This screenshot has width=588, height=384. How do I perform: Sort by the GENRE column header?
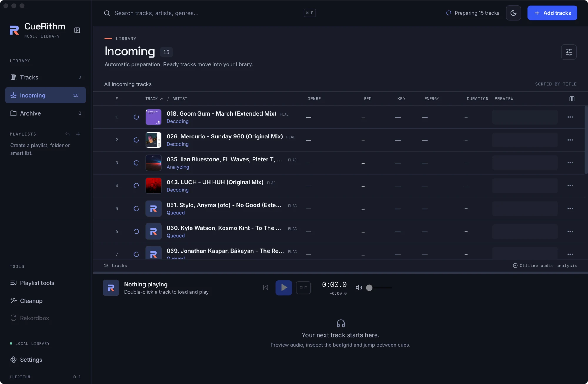(x=314, y=99)
